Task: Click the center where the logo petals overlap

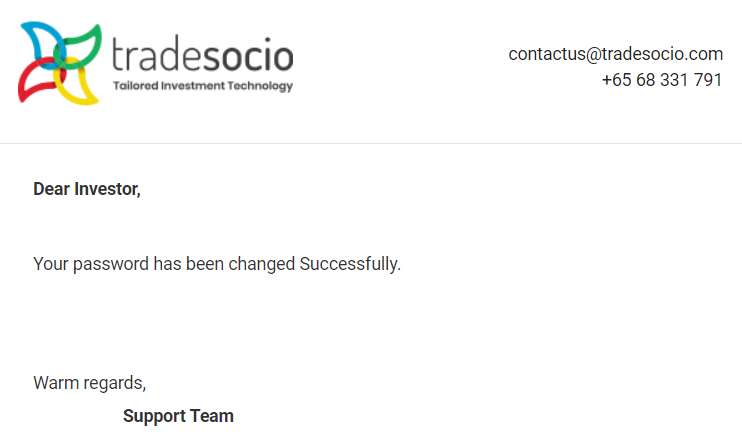Action: [x=60, y=64]
